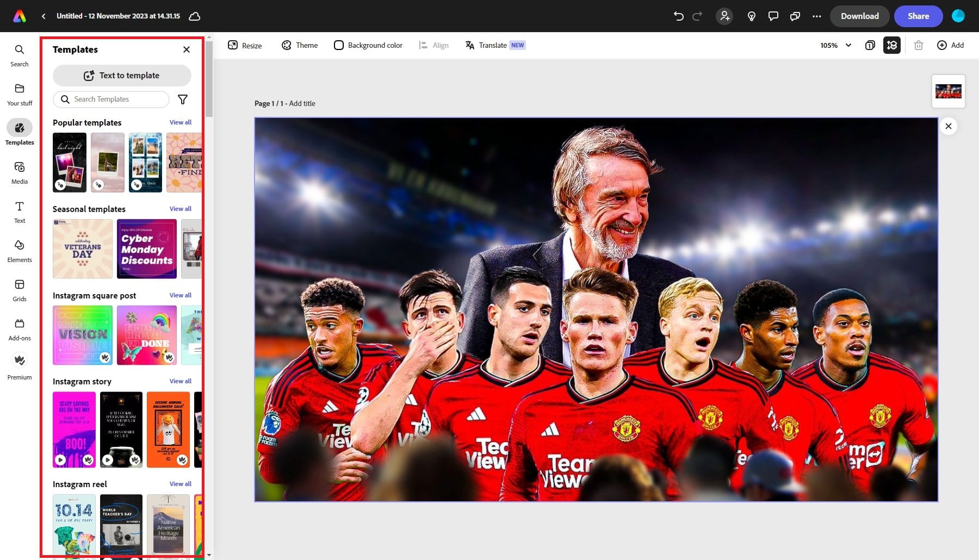Viewport: 979px width, 560px height.
Task: Invite collaborators to this project
Action: (x=724, y=16)
